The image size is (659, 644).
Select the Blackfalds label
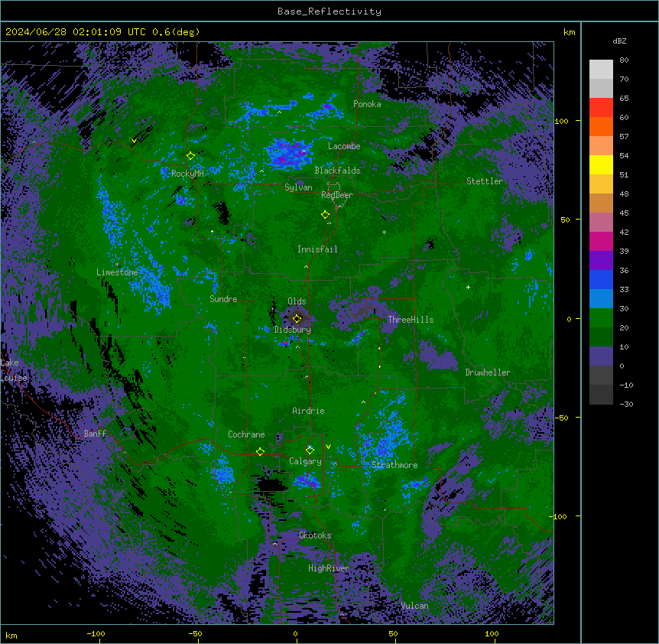[x=337, y=171]
